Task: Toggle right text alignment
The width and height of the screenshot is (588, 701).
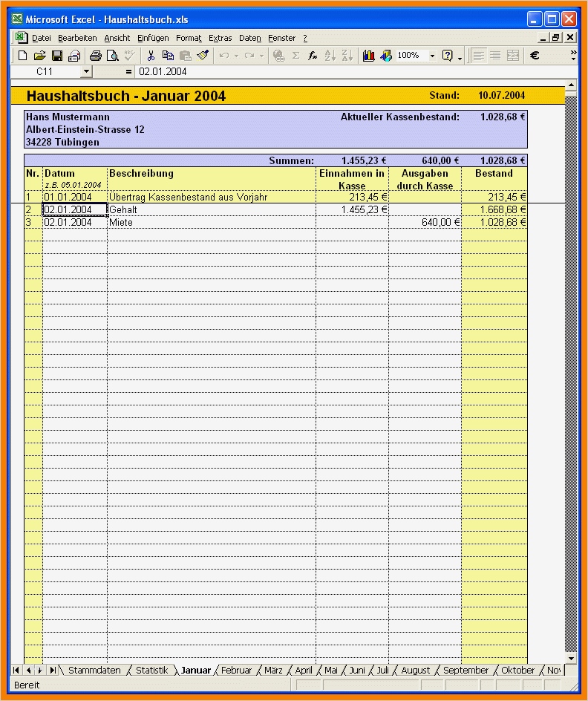Action: pos(495,56)
